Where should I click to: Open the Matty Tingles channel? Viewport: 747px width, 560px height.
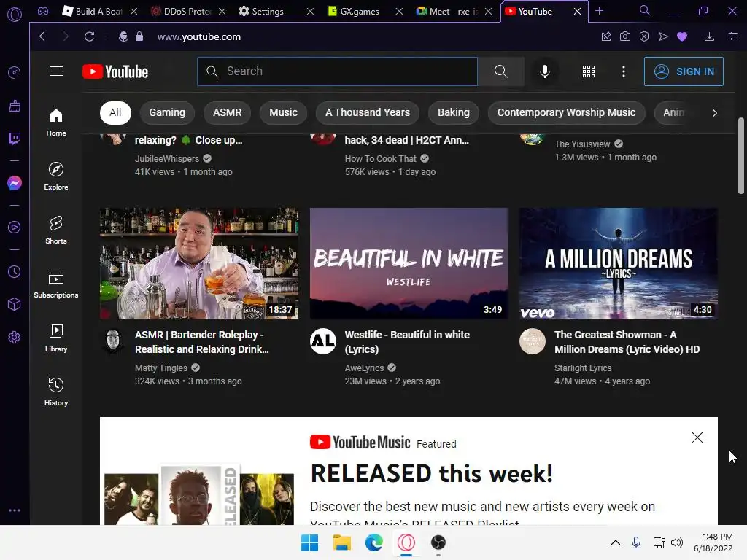tap(161, 368)
